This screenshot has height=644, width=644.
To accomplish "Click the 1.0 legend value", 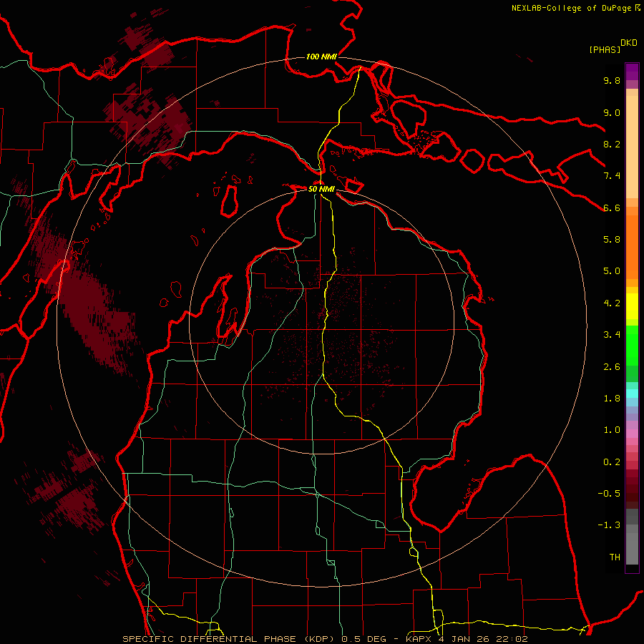I will coord(612,430).
